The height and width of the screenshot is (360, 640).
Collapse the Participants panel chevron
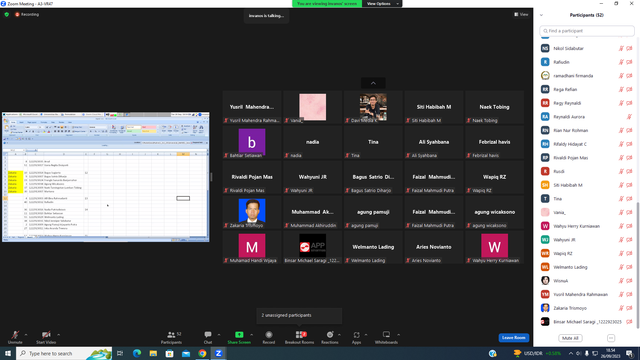click(542, 15)
